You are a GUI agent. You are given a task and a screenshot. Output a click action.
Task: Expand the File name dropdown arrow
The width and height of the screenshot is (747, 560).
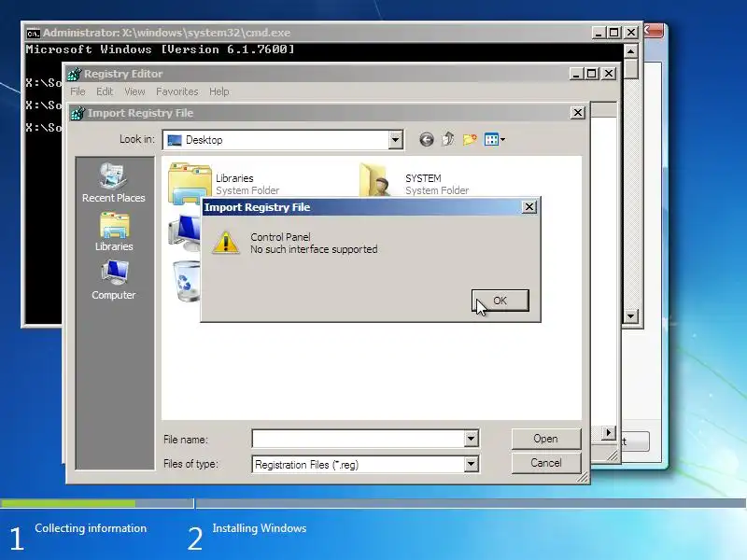[472, 439]
